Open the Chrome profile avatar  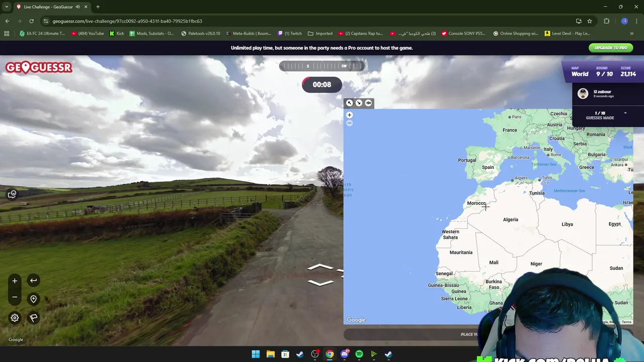point(624,21)
